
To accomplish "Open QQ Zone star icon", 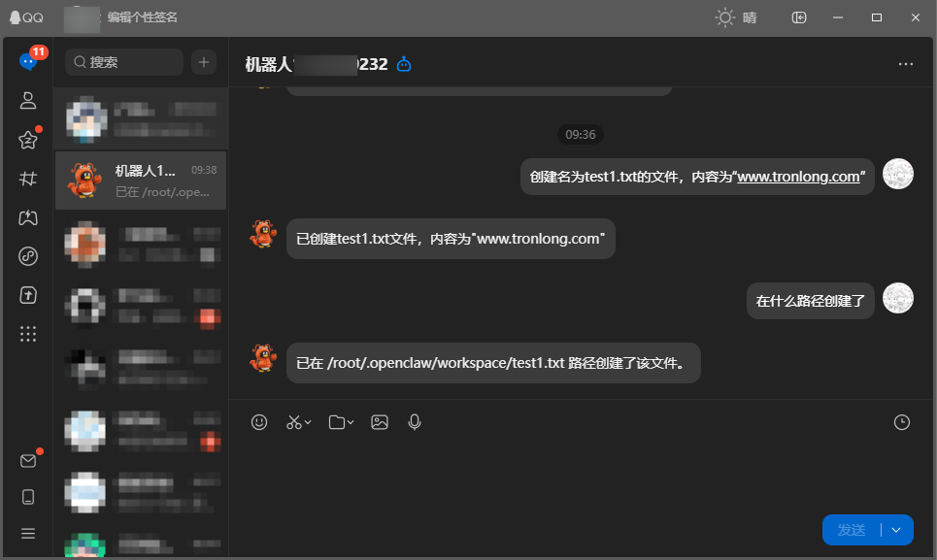I will click(28, 140).
